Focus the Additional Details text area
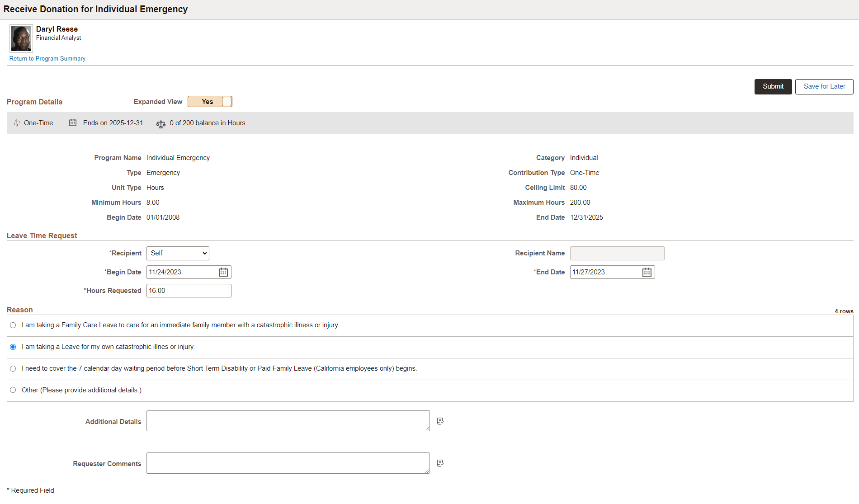 288,421
